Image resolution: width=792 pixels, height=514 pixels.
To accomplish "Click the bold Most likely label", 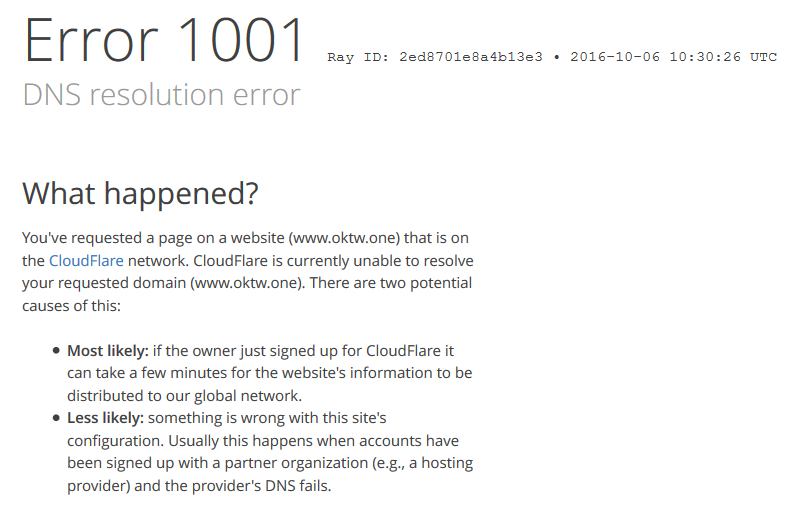I will tap(108, 350).
